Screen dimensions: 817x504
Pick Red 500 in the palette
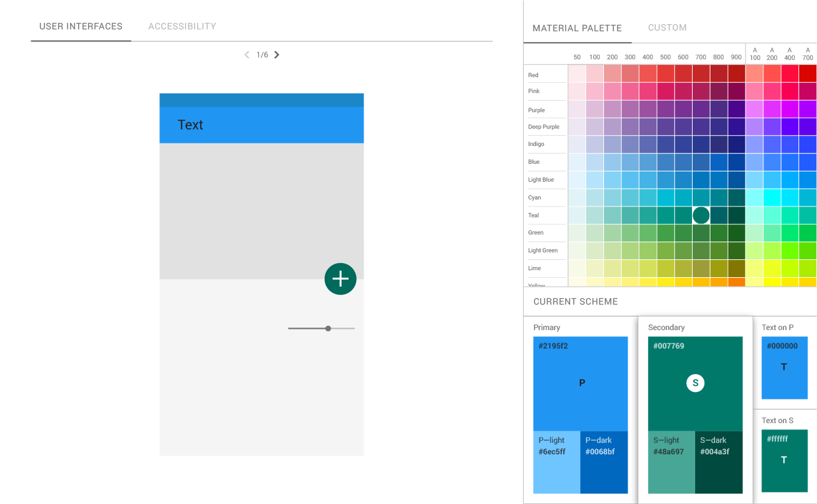coord(665,74)
